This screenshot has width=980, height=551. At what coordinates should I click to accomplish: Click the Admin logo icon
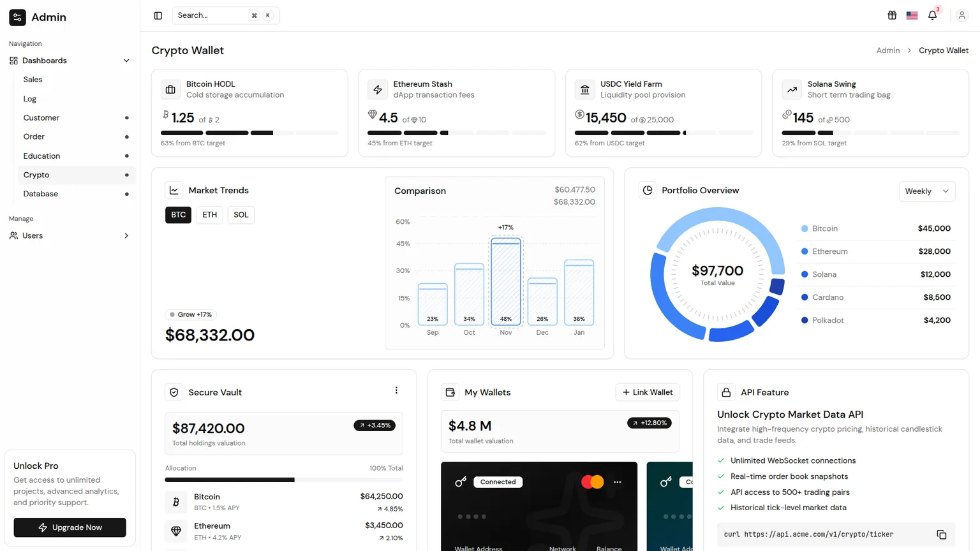point(18,17)
